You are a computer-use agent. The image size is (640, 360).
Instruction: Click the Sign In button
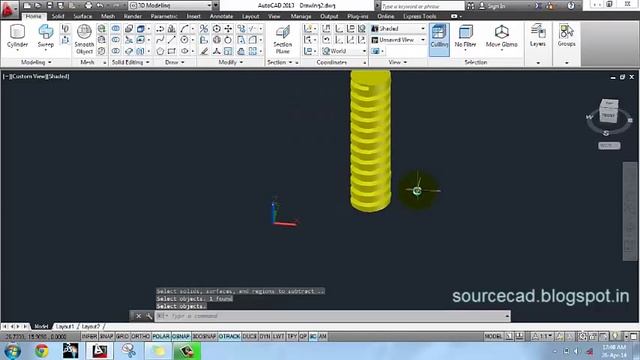(493, 6)
